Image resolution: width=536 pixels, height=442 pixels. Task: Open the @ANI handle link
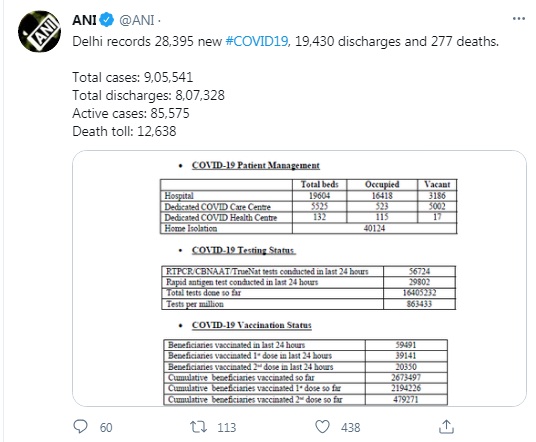(136, 20)
